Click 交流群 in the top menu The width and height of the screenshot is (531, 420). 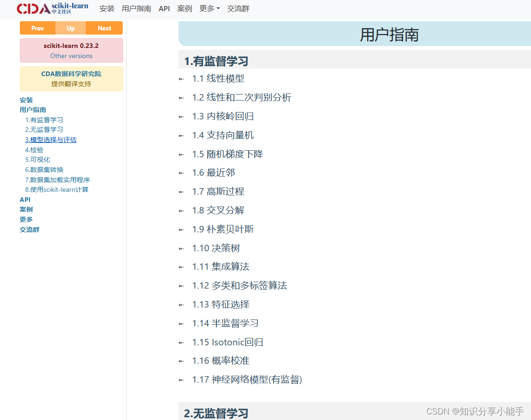coord(238,8)
